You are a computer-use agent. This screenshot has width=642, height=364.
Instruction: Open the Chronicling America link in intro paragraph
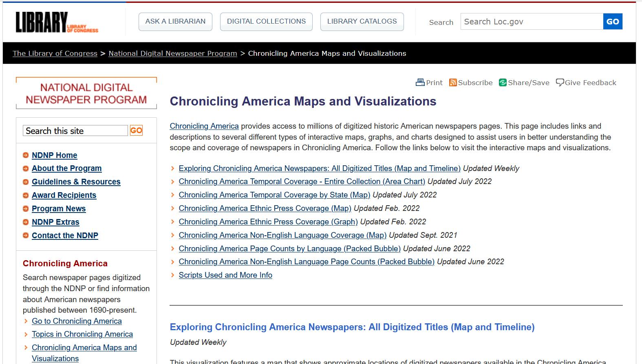pos(204,126)
